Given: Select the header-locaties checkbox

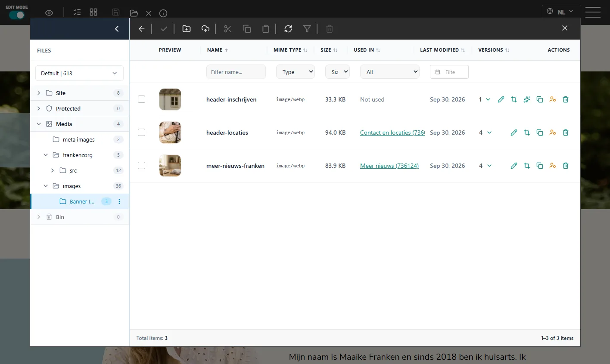Looking at the screenshot, I should point(141,133).
